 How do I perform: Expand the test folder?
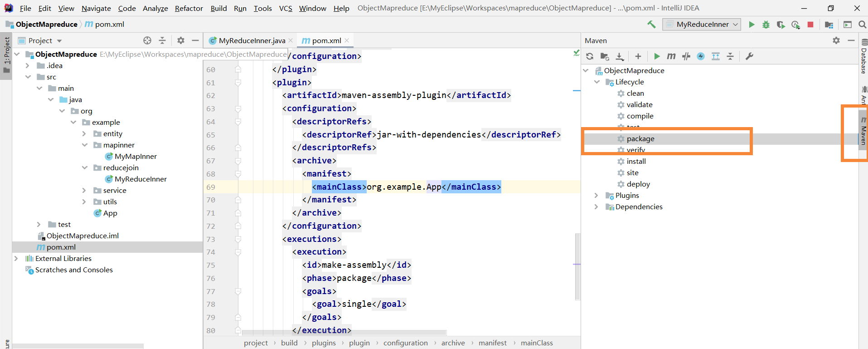pos(39,225)
